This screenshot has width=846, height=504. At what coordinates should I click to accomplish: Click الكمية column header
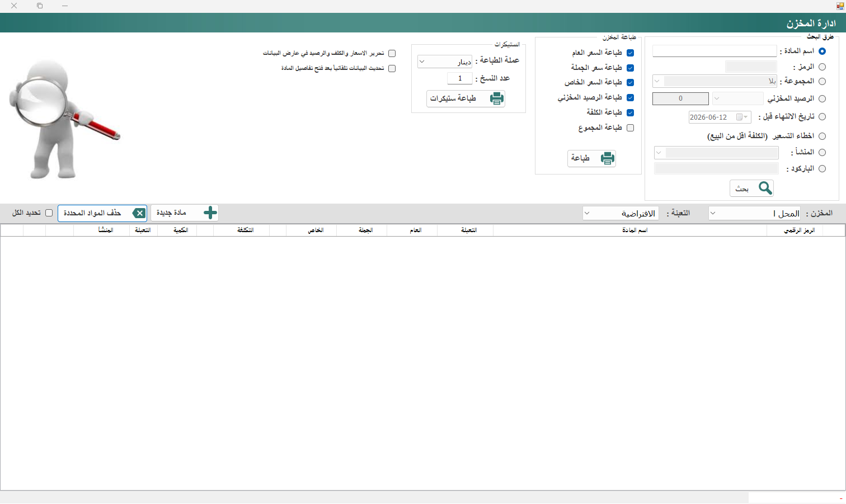177,230
